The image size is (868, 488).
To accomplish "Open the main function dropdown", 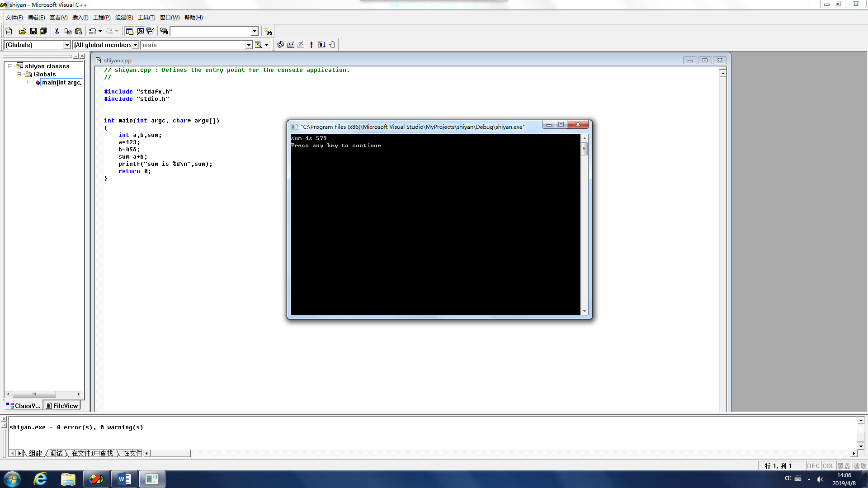I will 248,45.
